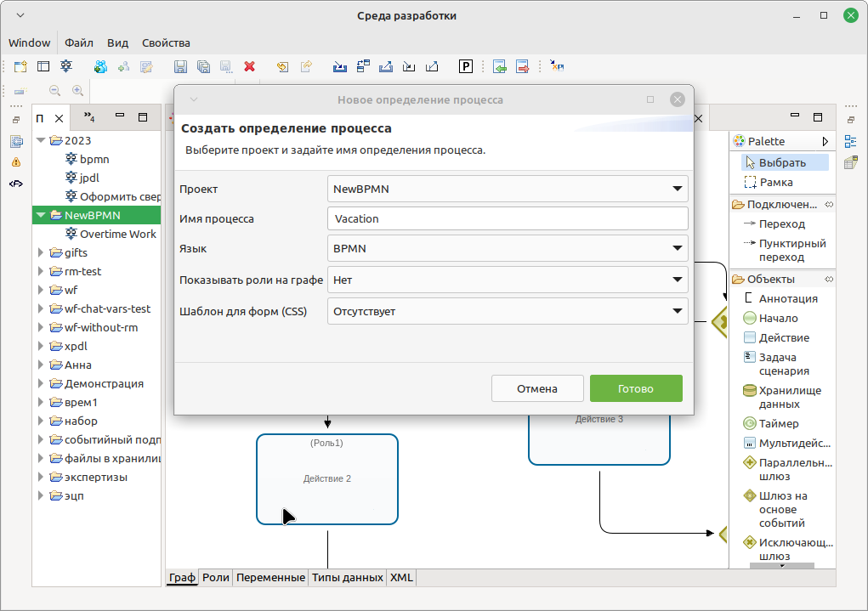Image resolution: width=868 pixels, height=611 pixels.
Task: Open the Язык dropdown
Action: tap(508, 248)
